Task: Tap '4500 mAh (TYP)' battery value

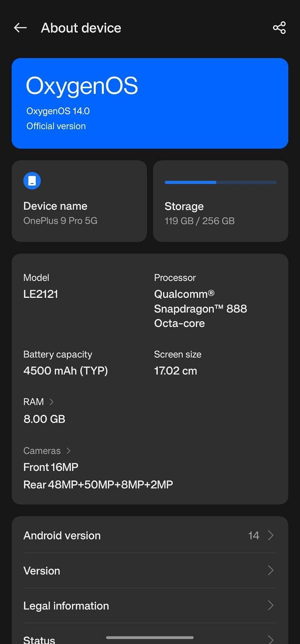Action: coord(66,371)
